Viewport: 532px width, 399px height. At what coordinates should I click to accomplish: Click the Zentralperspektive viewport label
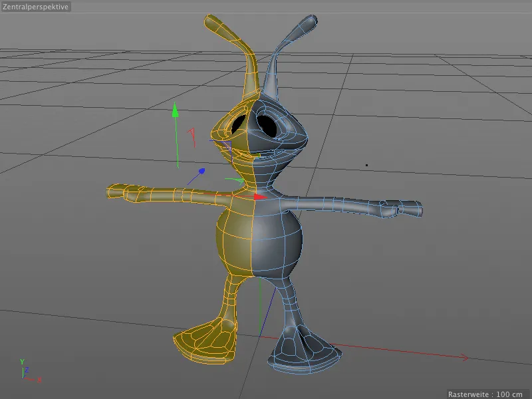coord(35,8)
